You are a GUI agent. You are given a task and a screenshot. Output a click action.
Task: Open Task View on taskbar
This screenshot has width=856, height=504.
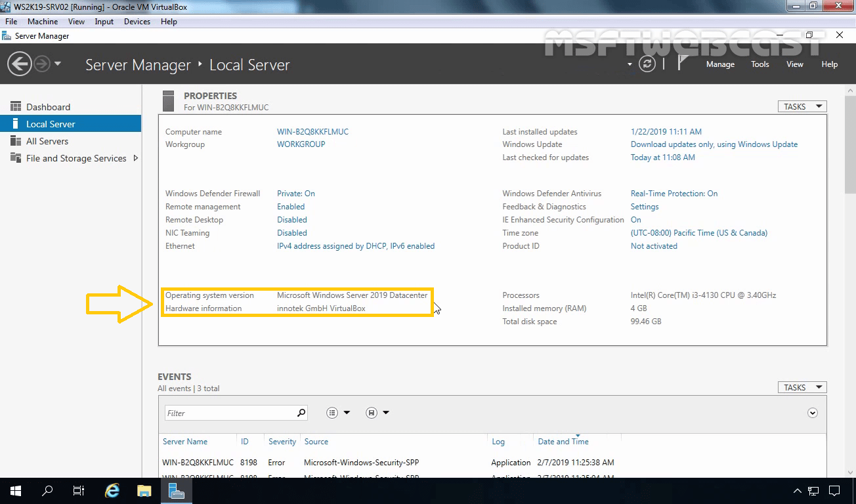tap(79, 491)
